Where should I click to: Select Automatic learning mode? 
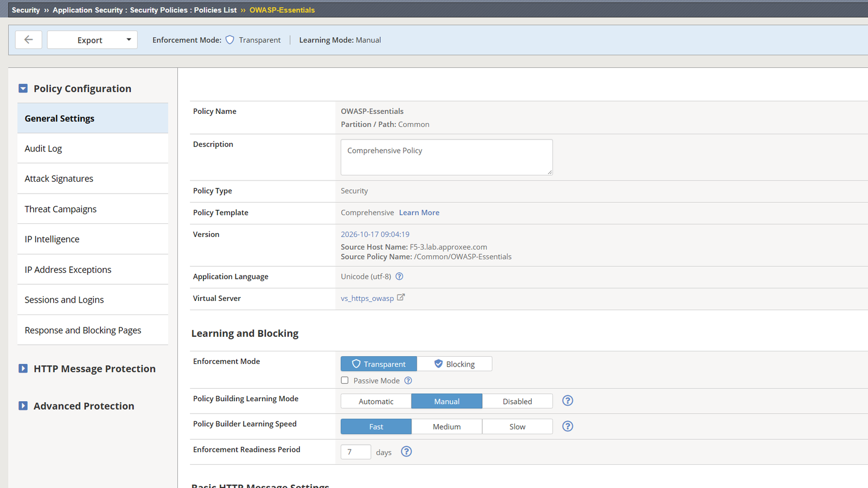tap(376, 401)
